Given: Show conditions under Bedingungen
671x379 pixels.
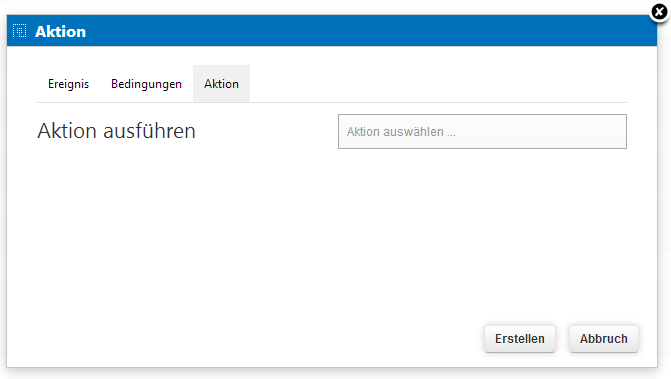Looking at the screenshot, I should click(x=146, y=84).
